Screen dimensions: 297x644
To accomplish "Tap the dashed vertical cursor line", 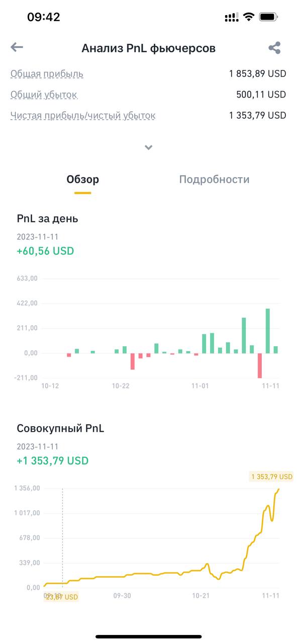I will pyautogui.click(x=62, y=537).
